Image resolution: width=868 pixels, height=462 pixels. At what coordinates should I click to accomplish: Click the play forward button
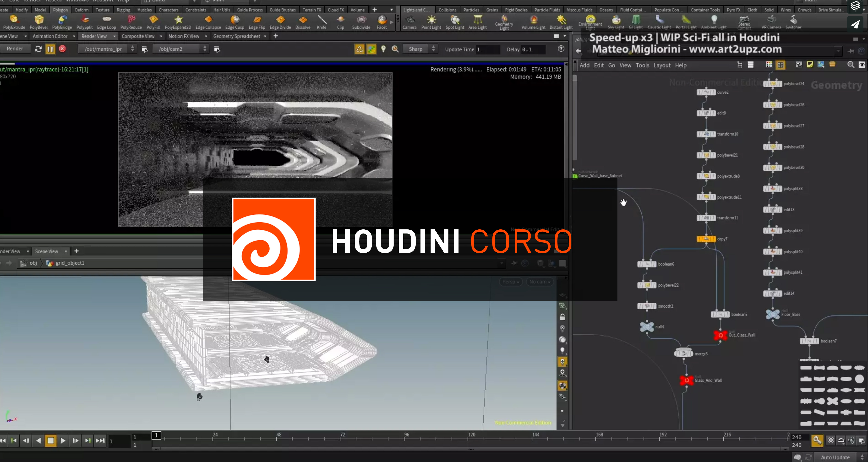coord(63,440)
